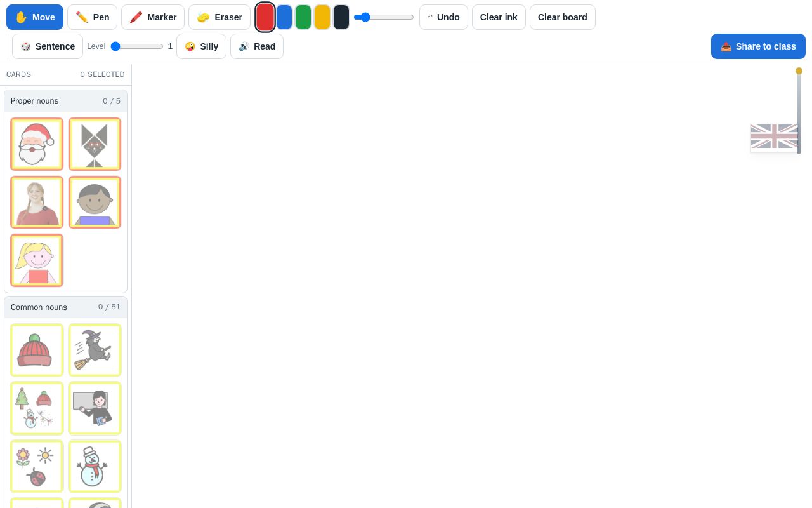Image resolution: width=812 pixels, height=508 pixels.
Task: Click the "0 / 5" proper nouns count
Action: [x=112, y=101]
